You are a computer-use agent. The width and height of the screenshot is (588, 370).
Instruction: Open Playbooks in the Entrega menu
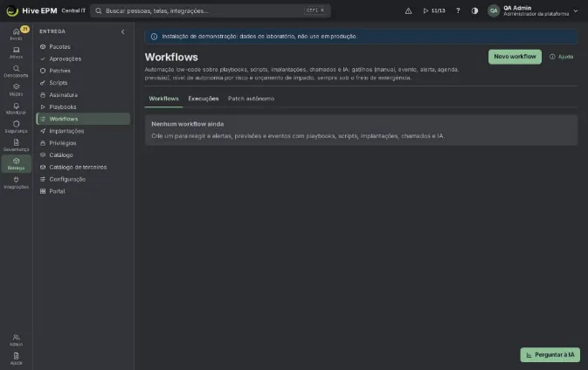[83, 107]
